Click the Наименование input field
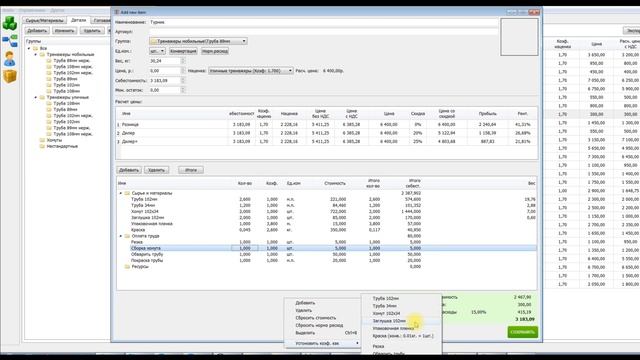This screenshot has width=640, height=360. (323, 22)
